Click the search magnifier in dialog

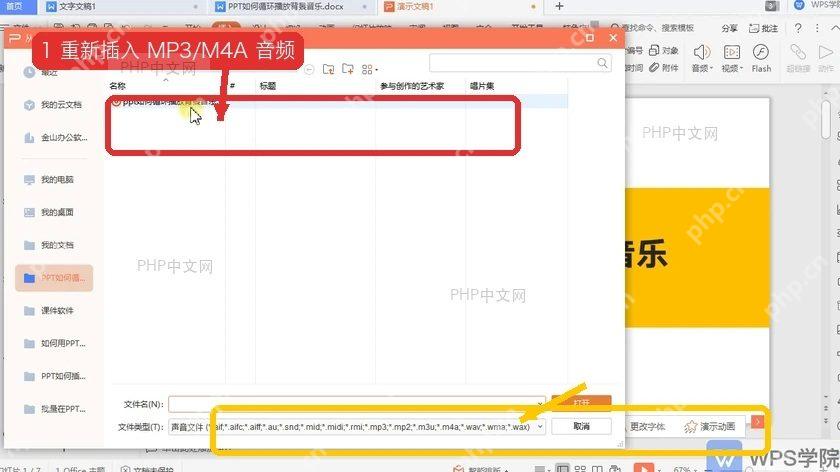[x=602, y=63]
